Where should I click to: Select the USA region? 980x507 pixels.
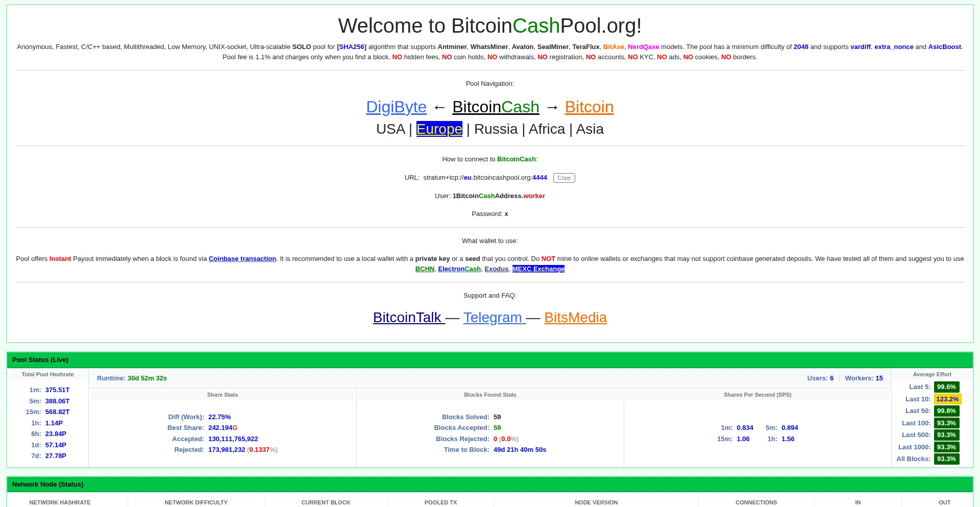tap(390, 129)
